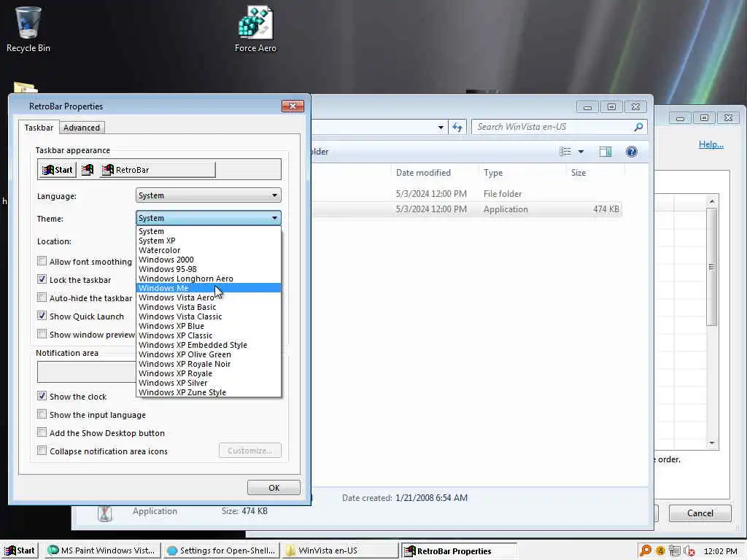The height and width of the screenshot is (560, 747).
Task: Allow font smoothing checkbox toggle
Action: tap(42, 261)
